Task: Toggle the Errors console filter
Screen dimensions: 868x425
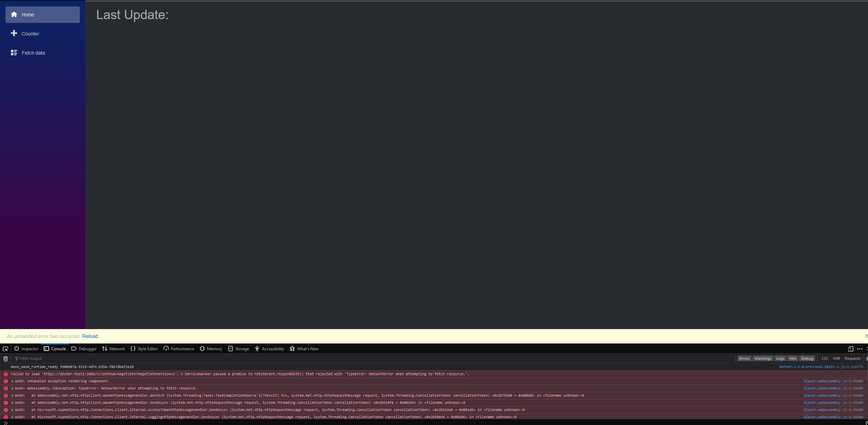Action: pyautogui.click(x=744, y=358)
